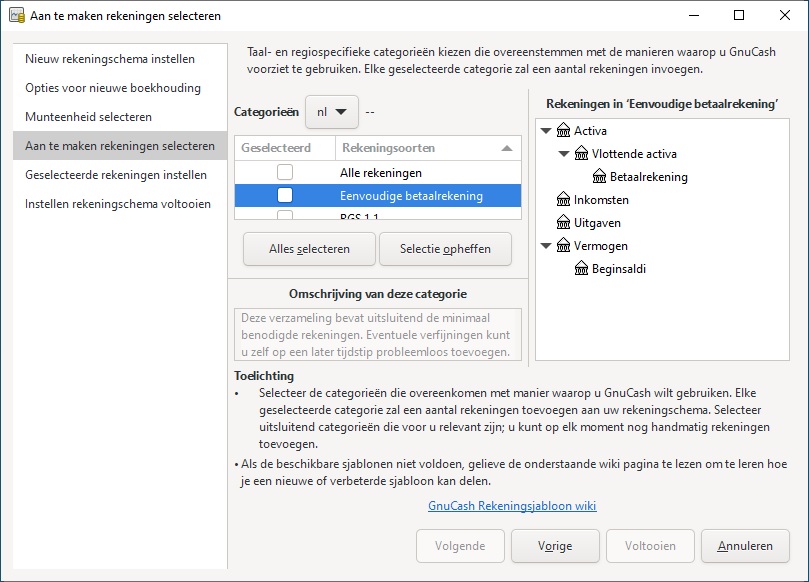Tick the Eenvoudige betaalrekening checkbox
This screenshot has width=809, height=582.
[285, 195]
